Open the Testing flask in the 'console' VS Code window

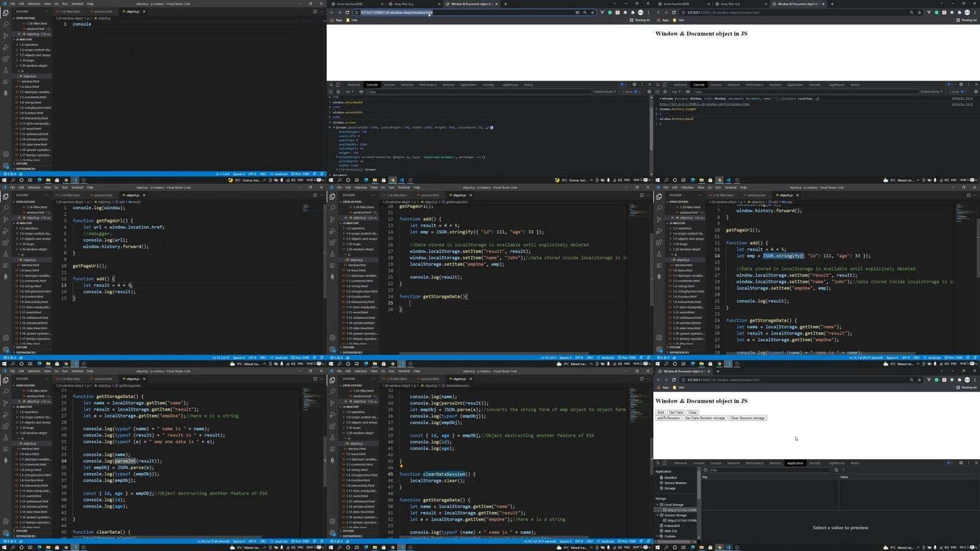[6, 70]
